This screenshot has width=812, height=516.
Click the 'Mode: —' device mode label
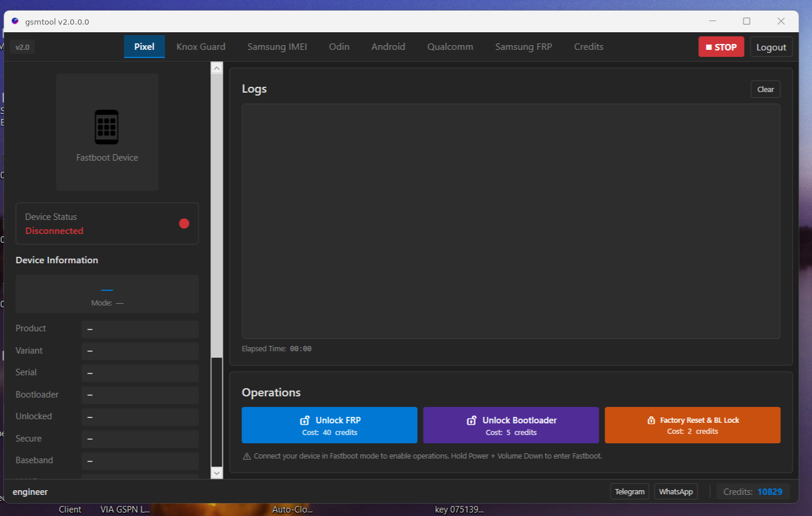pos(107,303)
